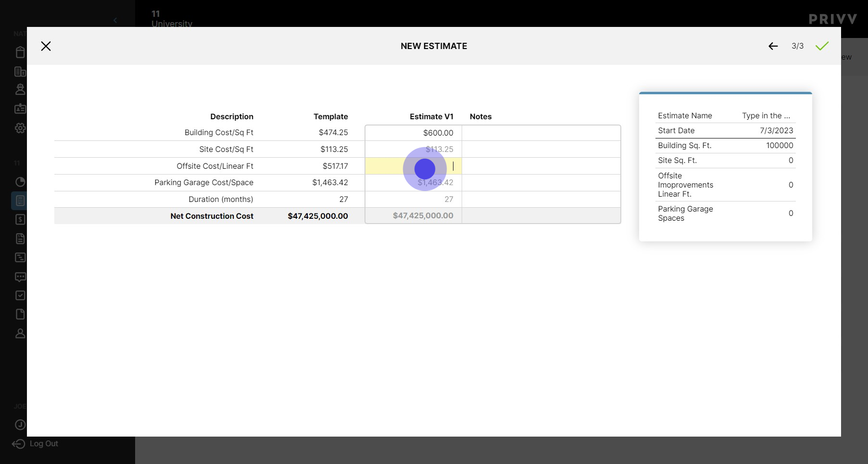Open the blank document icon in the sidebar
This screenshot has height=464, width=868.
tap(20, 314)
